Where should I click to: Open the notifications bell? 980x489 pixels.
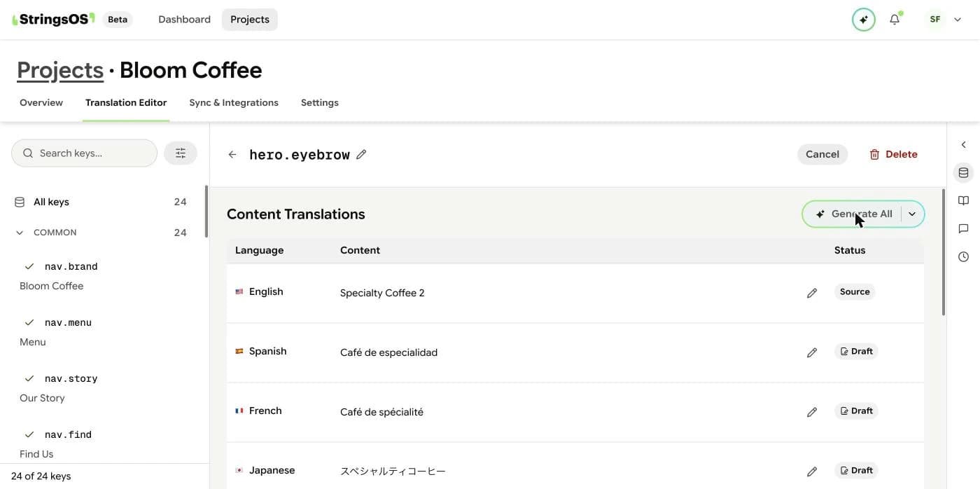(x=895, y=20)
